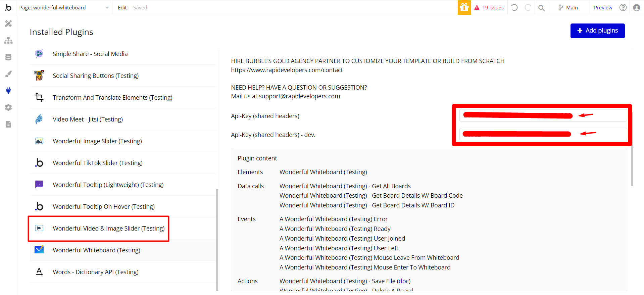Select Wonderful Video & Image Slider (Testing)
Image resolution: width=644 pixels, height=295 pixels.
pos(109,228)
